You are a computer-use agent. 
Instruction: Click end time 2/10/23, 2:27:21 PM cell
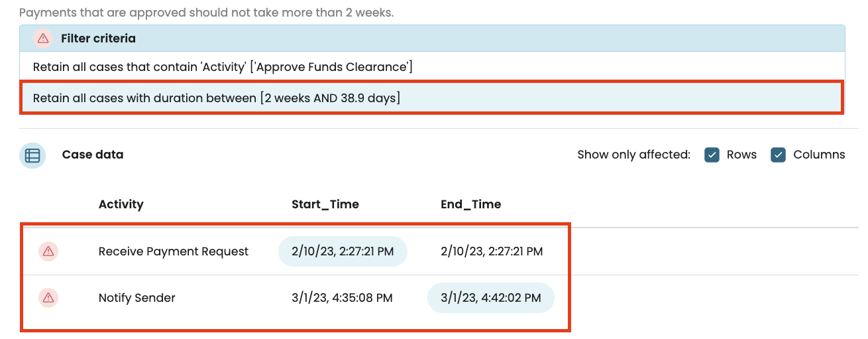coord(492,251)
